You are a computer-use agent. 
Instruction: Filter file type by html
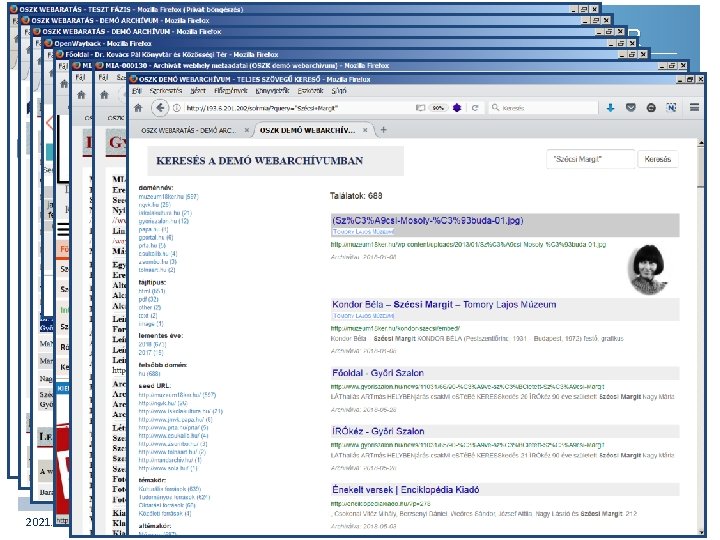tap(152, 291)
